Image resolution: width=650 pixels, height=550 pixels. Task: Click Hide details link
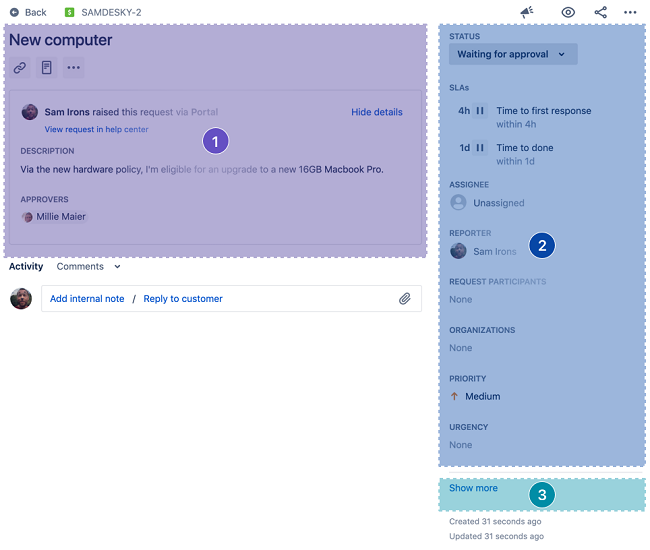(376, 112)
